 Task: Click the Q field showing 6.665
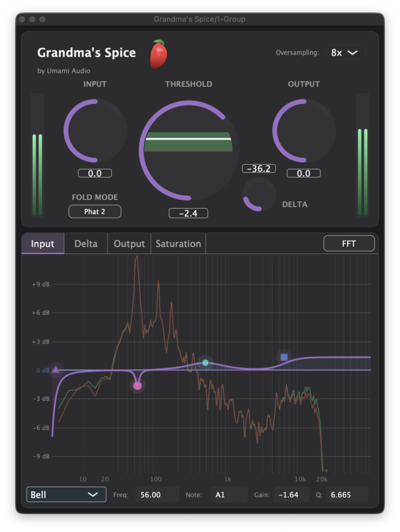click(x=347, y=495)
